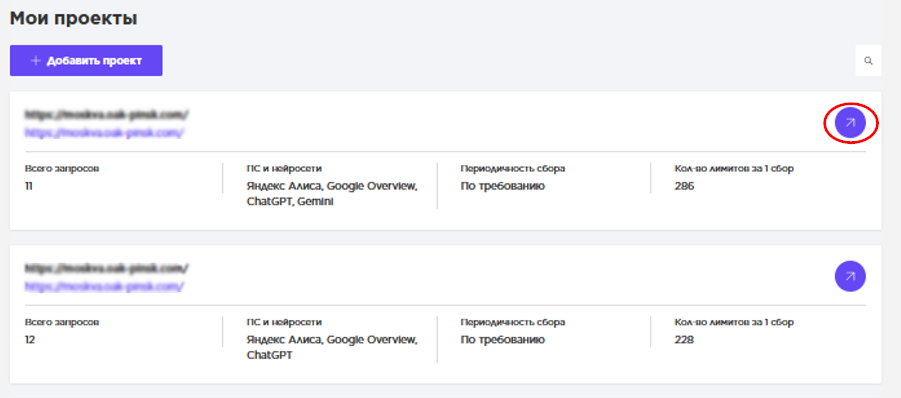This screenshot has height=398, width=901.
Task: Click По требованию in the first project card
Action: tap(502, 186)
